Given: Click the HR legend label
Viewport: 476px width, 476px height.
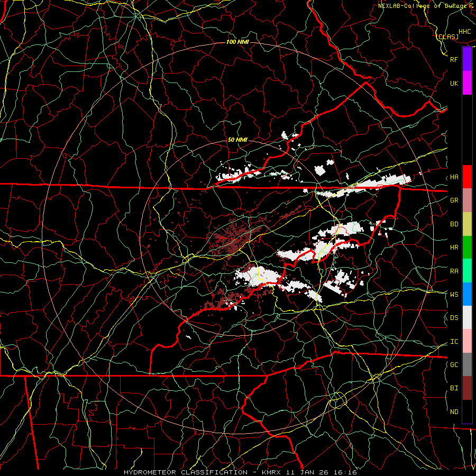Looking at the screenshot, I should pyautogui.click(x=454, y=248).
